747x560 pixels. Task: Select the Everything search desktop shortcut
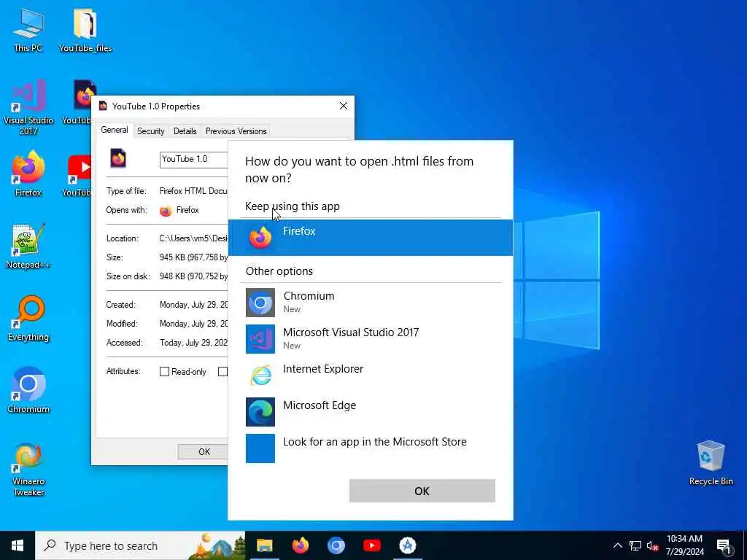coord(28,319)
